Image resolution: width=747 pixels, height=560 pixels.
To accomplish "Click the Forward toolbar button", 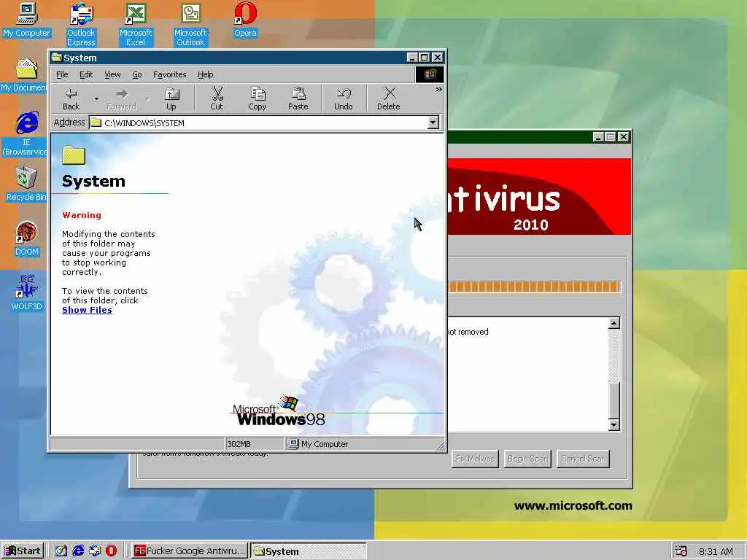I will click(x=122, y=99).
